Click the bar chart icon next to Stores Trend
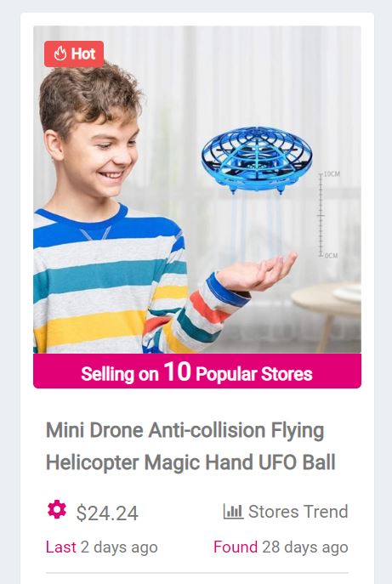Image resolution: width=392 pixels, height=584 pixels. pyautogui.click(x=233, y=511)
